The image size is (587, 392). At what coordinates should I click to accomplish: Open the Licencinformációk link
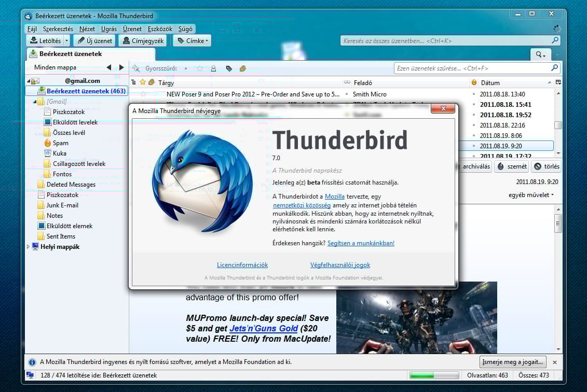point(242,265)
